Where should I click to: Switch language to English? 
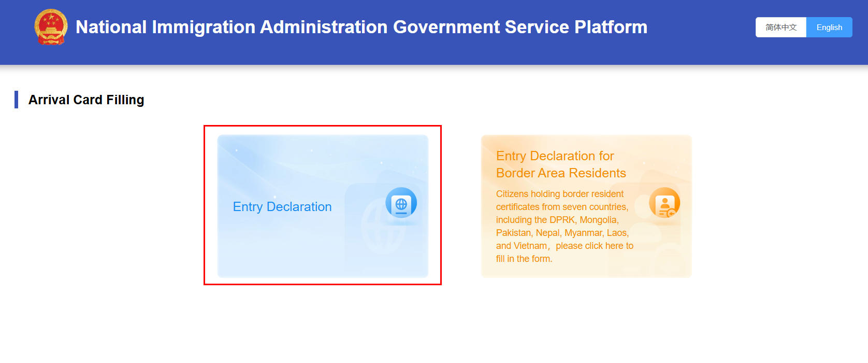829,27
